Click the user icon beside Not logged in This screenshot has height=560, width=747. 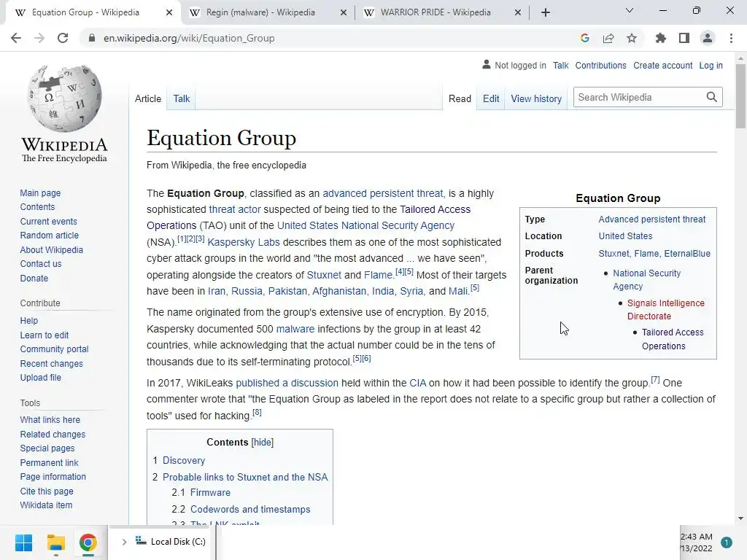click(487, 64)
